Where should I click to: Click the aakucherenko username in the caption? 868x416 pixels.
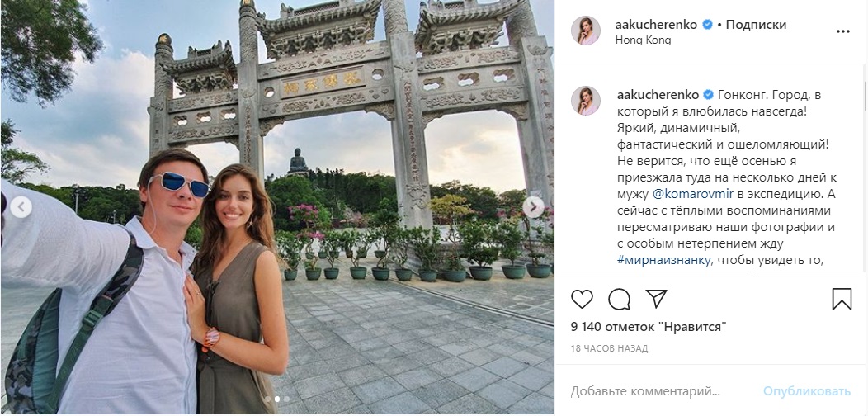click(658, 94)
